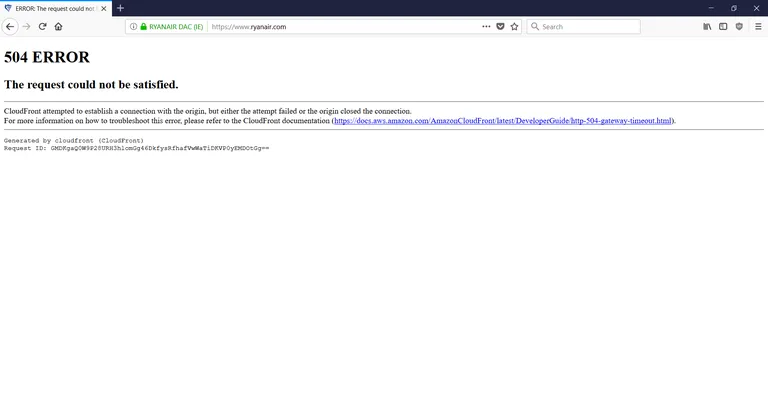The height and width of the screenshot is (412, 768).
Task: Open the shield extension icon
Action: 739,26
